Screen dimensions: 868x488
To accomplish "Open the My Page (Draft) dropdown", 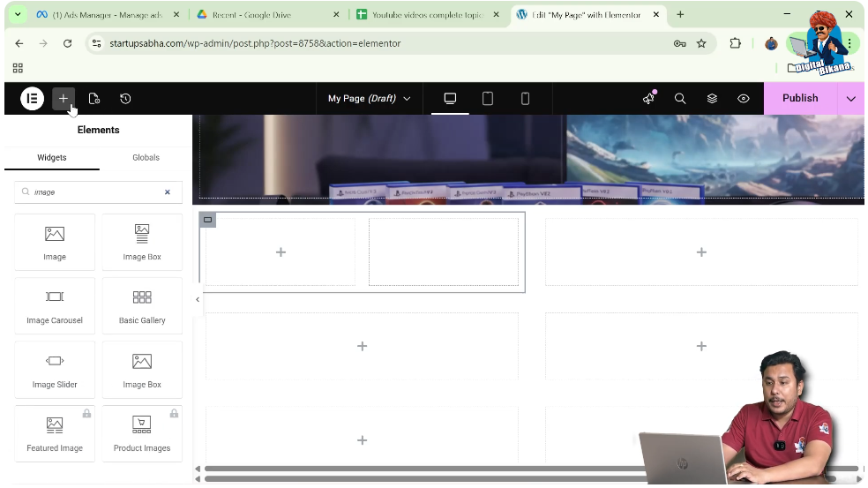I will click(x=370, y=99).
